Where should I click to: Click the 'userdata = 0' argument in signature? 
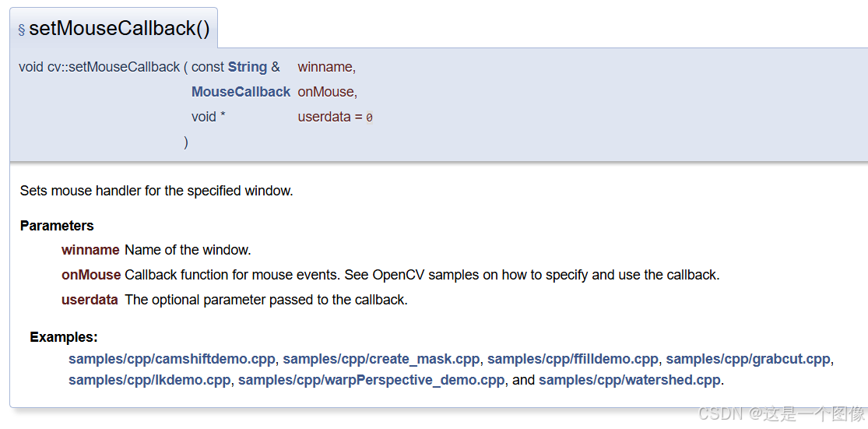click(336, 118)
